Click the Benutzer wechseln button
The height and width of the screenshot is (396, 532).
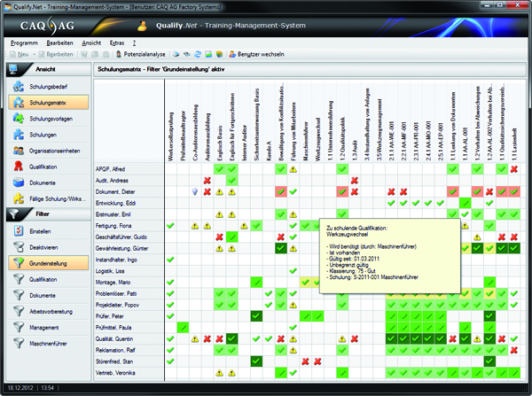click(259, 54)
